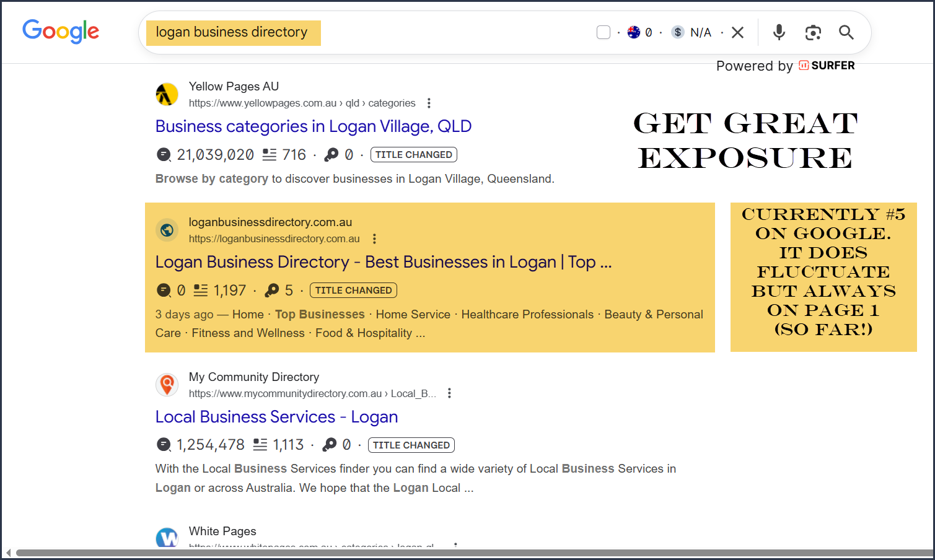This screenshot has width=935, height=560.
Task: Go to the Google logo homepage
Action: (61, 31)
